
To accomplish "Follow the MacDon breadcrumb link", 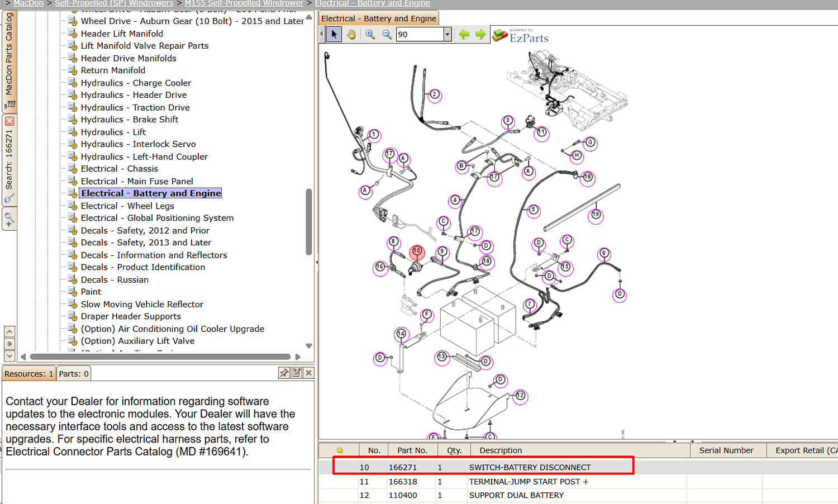I will [x=28, y=3].
